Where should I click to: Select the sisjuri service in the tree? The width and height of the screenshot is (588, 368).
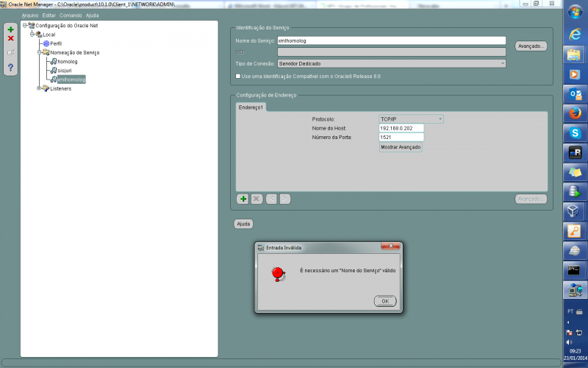click(65, 71)
